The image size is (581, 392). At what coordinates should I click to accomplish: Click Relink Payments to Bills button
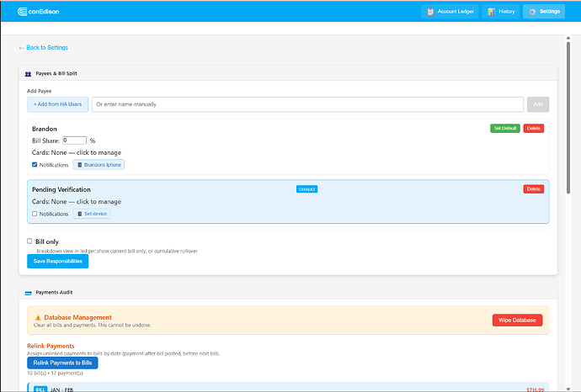point(62,363)
